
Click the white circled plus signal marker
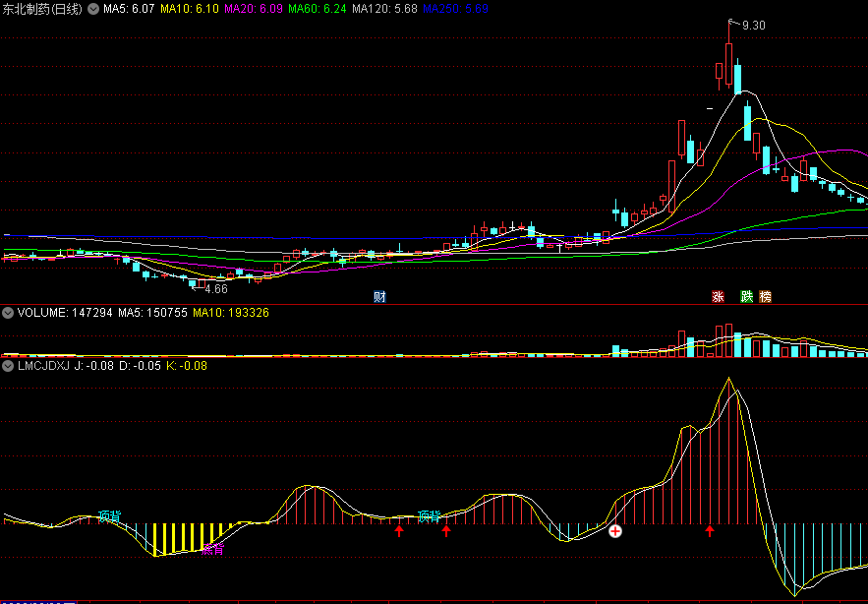click(x=615, y=531)
